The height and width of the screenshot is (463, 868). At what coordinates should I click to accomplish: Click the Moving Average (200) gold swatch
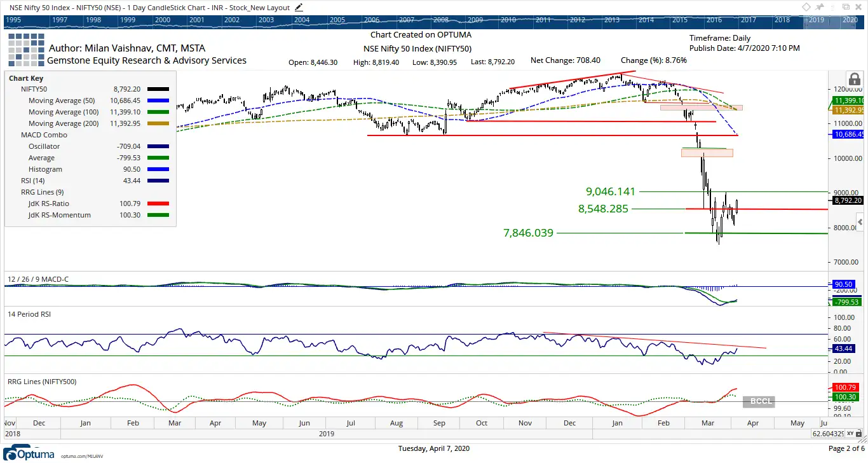click(158, 123)
